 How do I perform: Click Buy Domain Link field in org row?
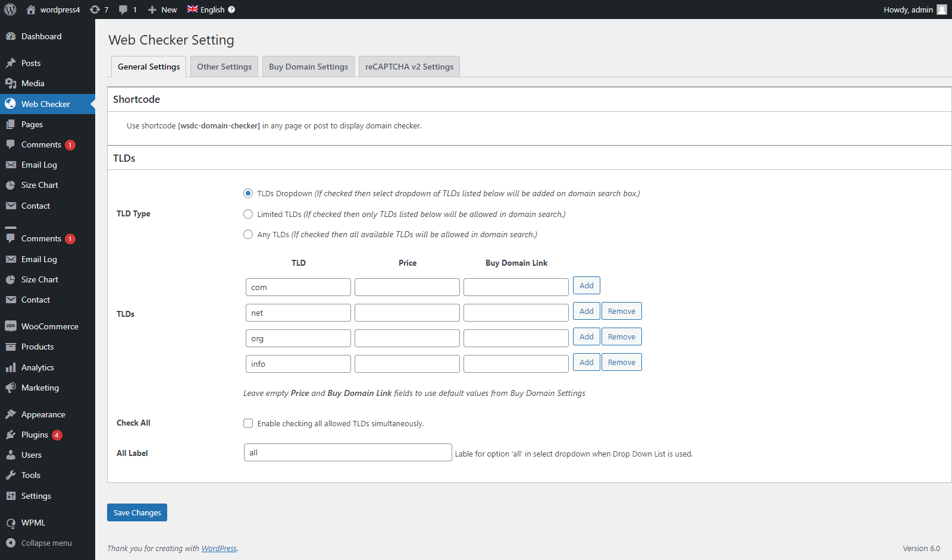coord(516,338)
